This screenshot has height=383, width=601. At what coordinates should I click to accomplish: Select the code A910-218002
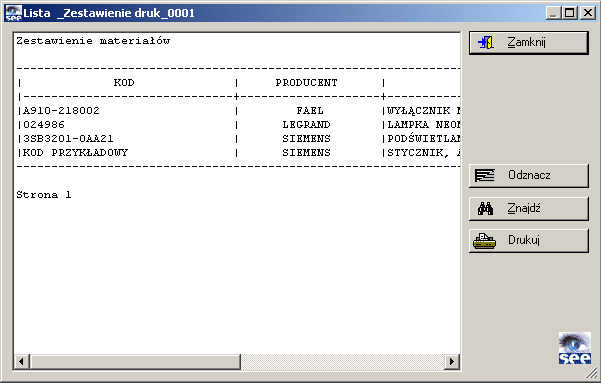click(61, 111)
